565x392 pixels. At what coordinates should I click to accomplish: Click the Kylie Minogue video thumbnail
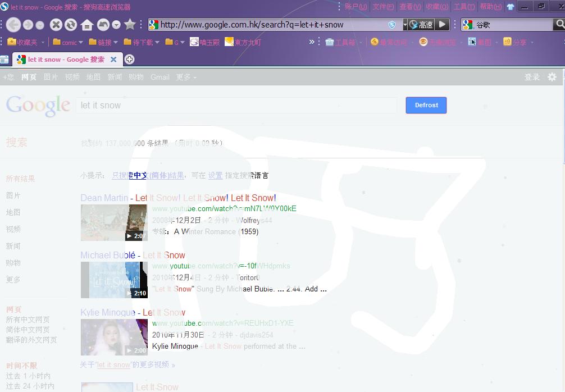click(x=114, y=337)
